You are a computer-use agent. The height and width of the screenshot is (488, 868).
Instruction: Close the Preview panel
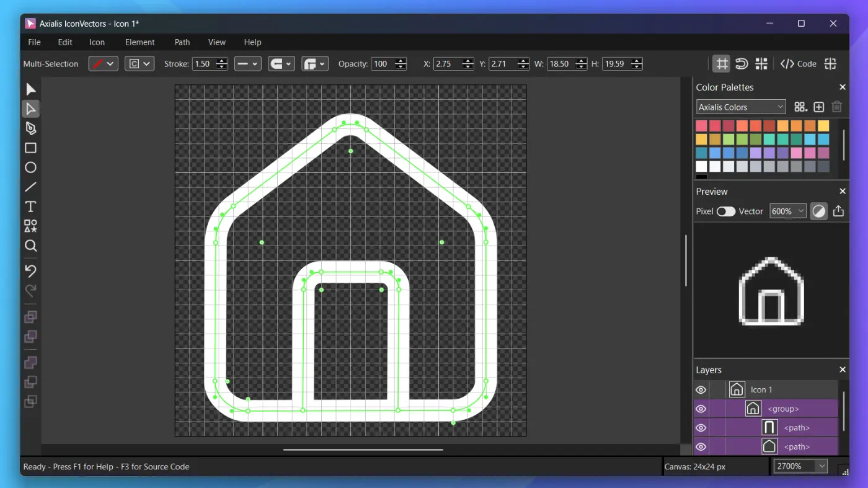coord(842,192)
